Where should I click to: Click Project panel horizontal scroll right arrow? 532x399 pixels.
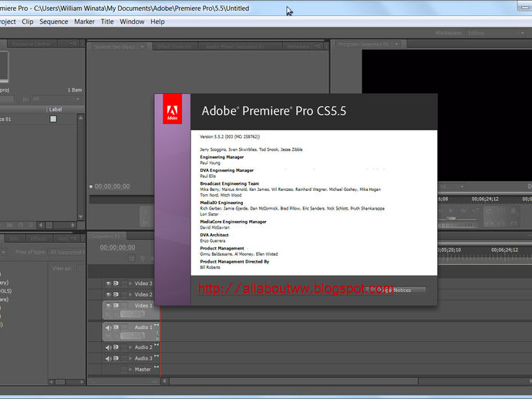[x=73, y=225]
